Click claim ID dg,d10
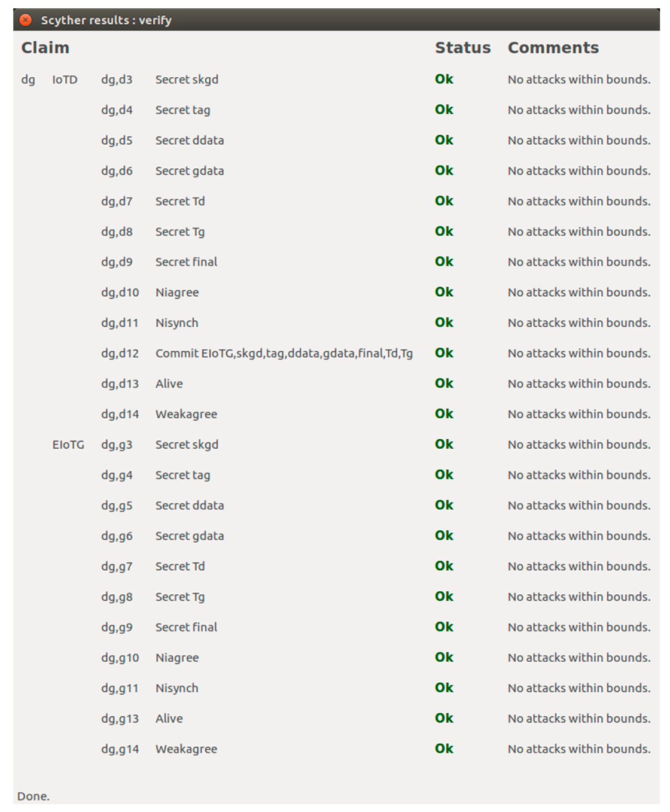 coord(120,293)
